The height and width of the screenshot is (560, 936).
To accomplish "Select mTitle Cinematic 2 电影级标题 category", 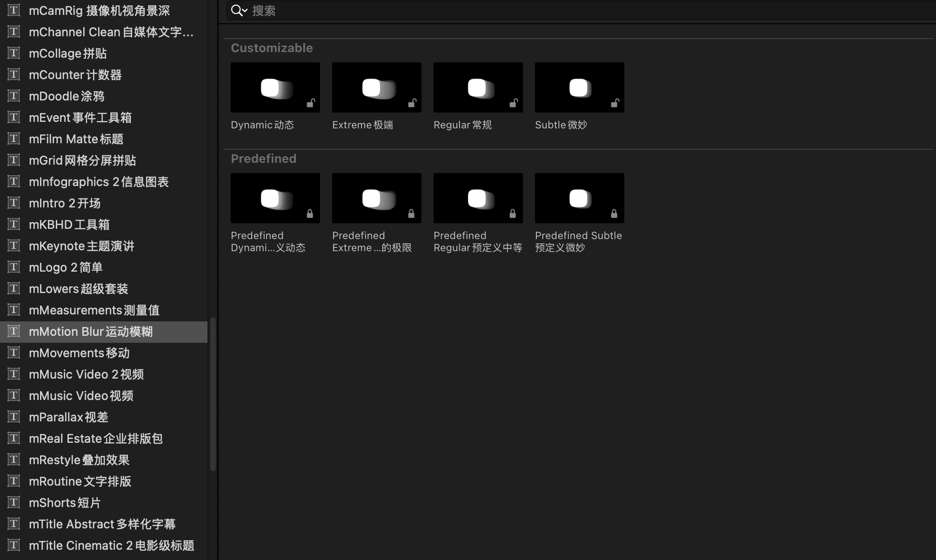I will [x=104, y=546].
